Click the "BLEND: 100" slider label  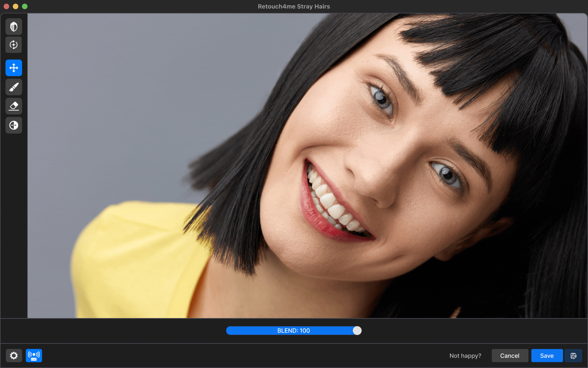[x=293, y=331]
